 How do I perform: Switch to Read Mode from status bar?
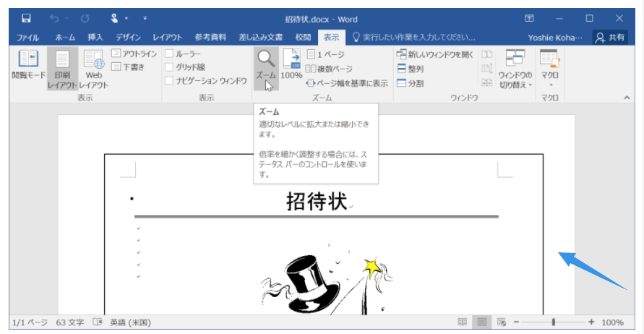tap(463, 322)
